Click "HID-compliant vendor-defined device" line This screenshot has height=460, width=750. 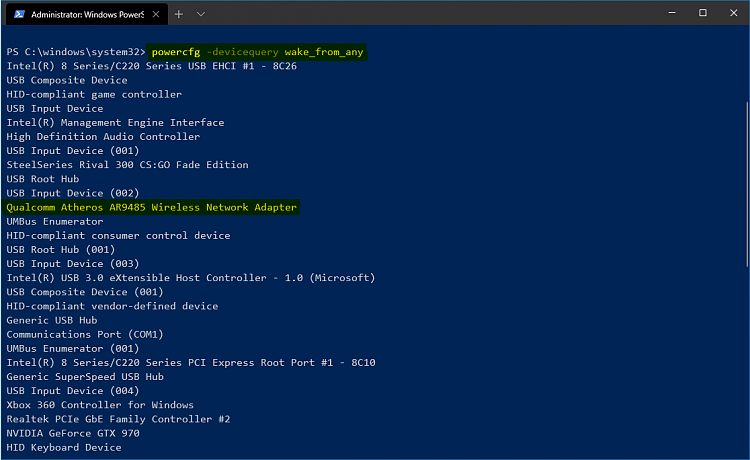coord(112,306)
